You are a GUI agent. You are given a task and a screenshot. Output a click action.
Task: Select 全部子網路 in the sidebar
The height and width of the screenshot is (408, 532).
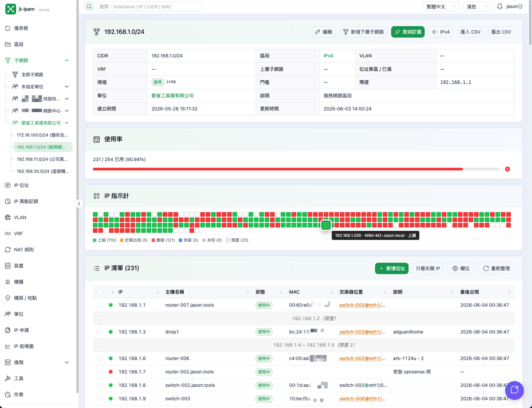coord(32,74)
